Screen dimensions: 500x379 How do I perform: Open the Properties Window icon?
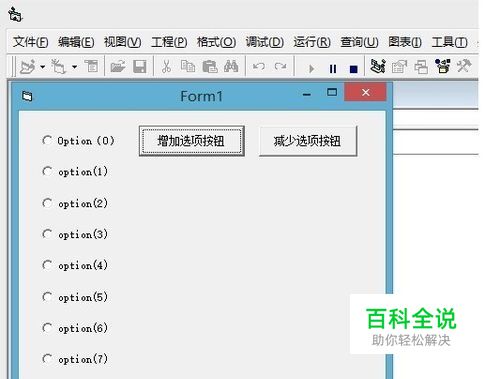(399, 66)
